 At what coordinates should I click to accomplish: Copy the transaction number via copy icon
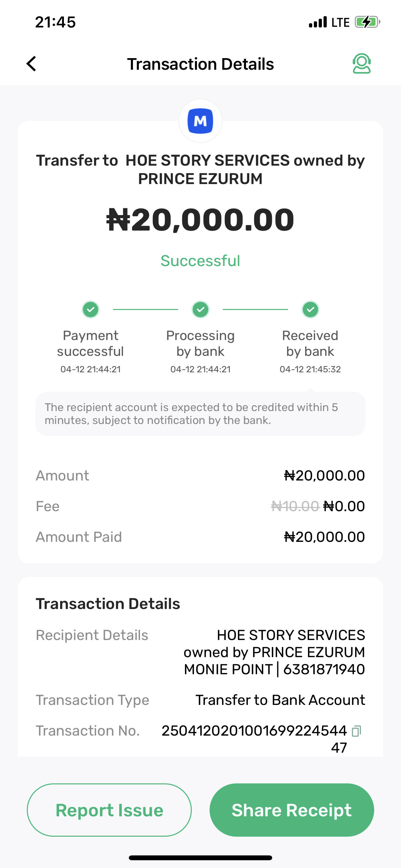pos(356,731)
